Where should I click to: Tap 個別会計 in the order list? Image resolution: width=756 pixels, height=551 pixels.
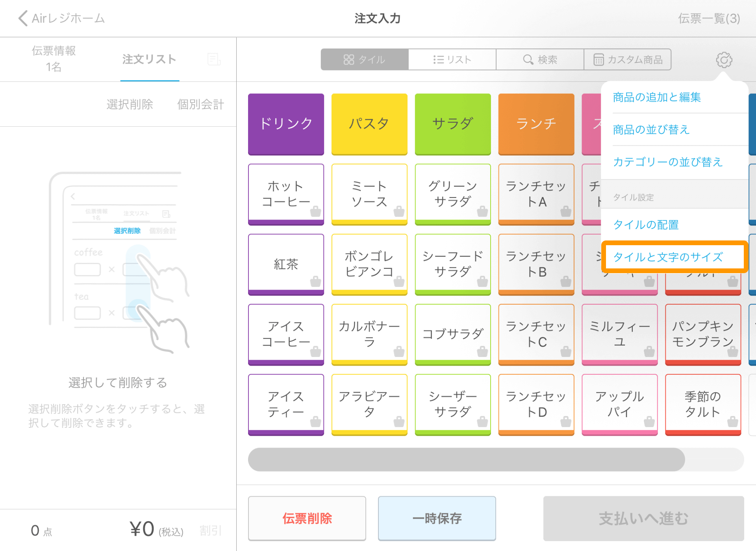[200, 104]
